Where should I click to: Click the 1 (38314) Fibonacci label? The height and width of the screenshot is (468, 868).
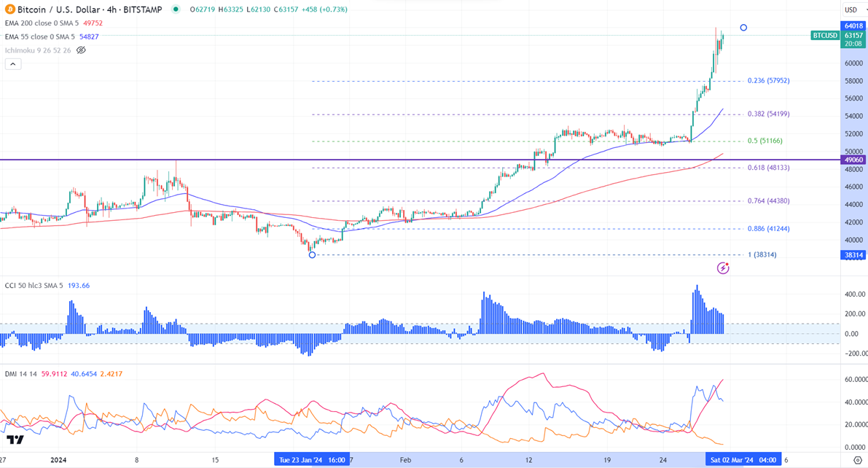(x=762, y=254)
